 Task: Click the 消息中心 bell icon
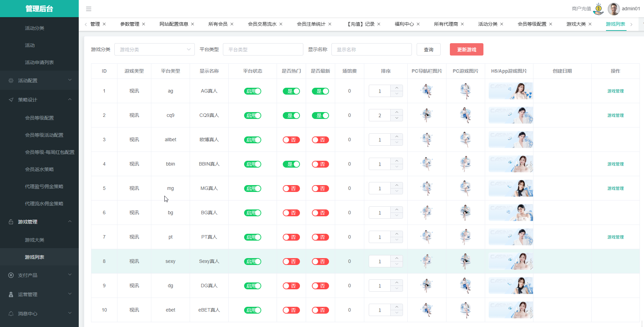pyautogui.click(x=11, y=314)
